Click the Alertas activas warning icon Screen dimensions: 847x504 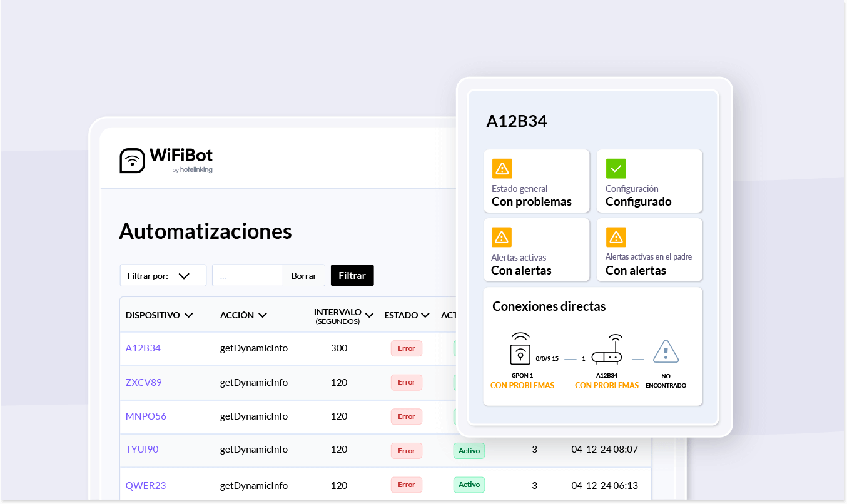click(x=502, y=237)
